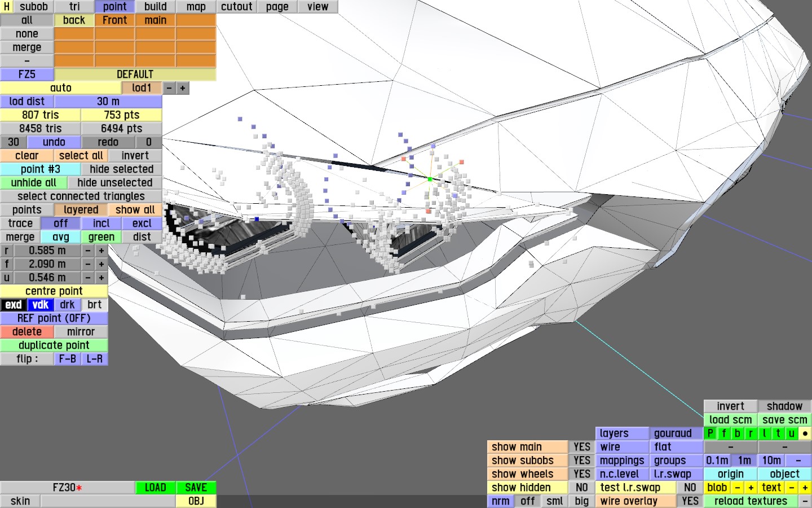Undo the last edit
Viewport: 812px width, 508px height.
[x=54, y=142]
